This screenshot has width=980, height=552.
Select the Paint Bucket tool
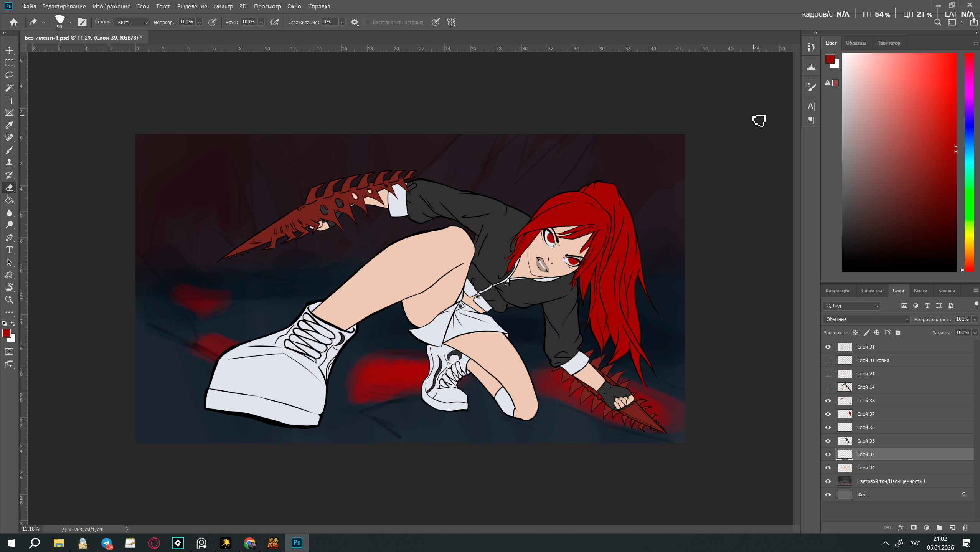pos(9,200)
